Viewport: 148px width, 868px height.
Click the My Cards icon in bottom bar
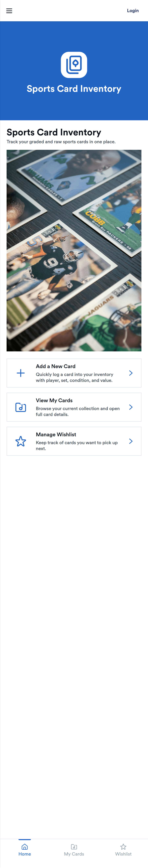pyautogui.click(x=74, y=846)
